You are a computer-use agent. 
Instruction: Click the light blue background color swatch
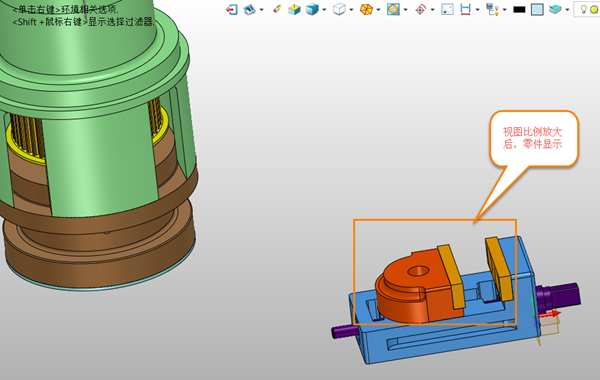pyautogui.click(x=537, y=10)
